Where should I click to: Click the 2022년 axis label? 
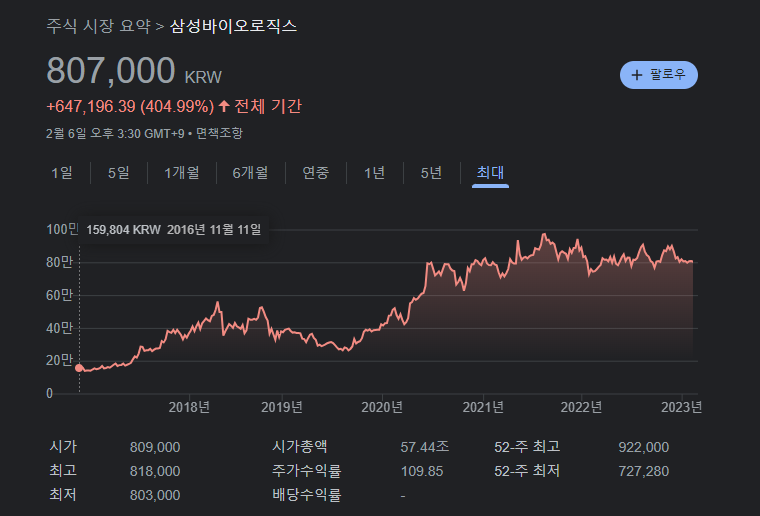tap(581, 407)
